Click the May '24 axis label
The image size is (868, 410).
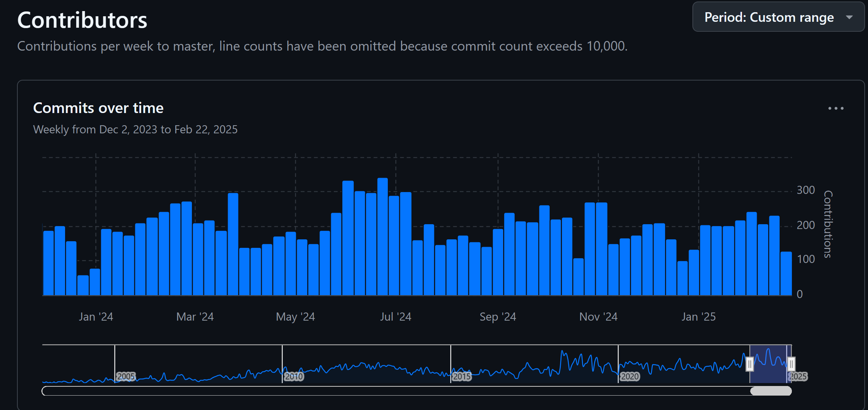click(295, 317)
